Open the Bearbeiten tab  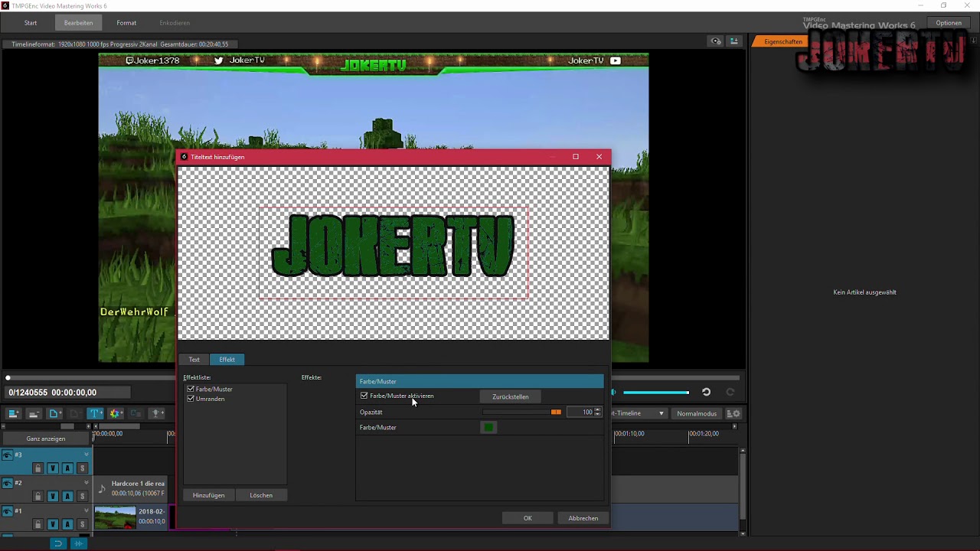tap(78, 23)
